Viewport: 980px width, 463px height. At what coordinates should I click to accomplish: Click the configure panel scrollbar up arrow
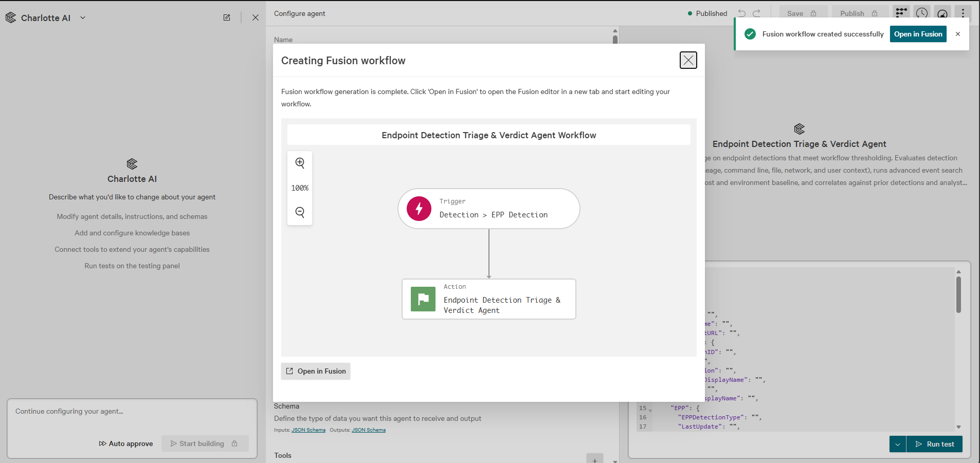point(615,31)
